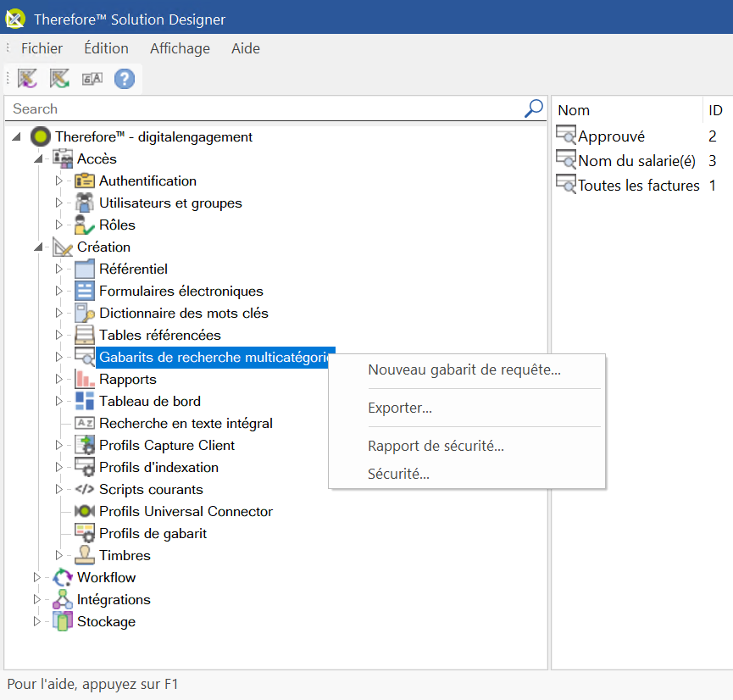Expand the Workflow node
This screenshot has height=700, width=733.
[x=37, y=577]
